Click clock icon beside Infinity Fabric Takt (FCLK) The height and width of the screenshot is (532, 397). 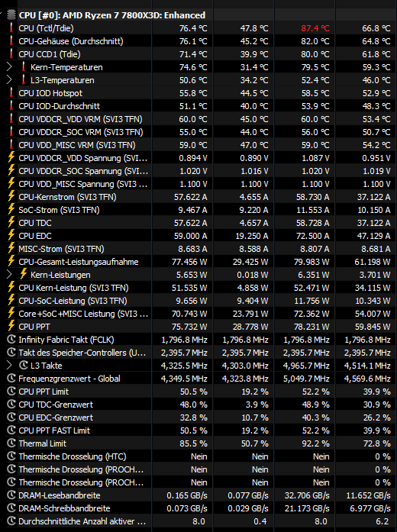click(x=11, y=340)
